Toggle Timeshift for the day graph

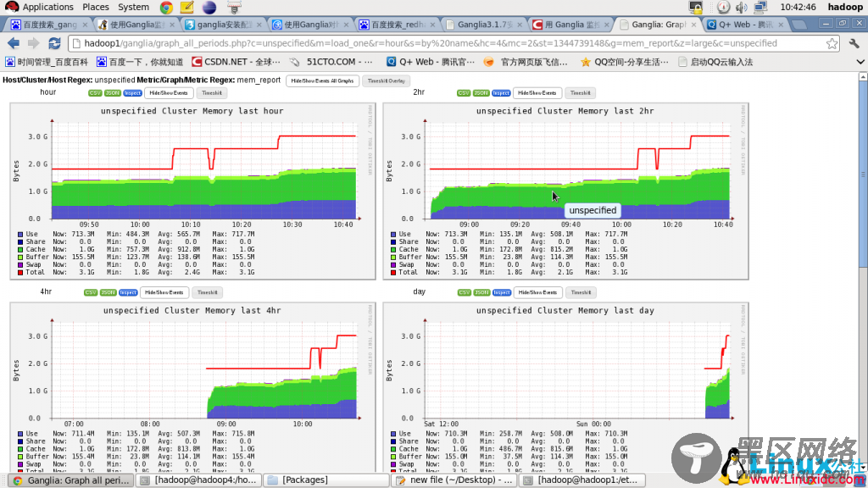click(x=581, y=292)
